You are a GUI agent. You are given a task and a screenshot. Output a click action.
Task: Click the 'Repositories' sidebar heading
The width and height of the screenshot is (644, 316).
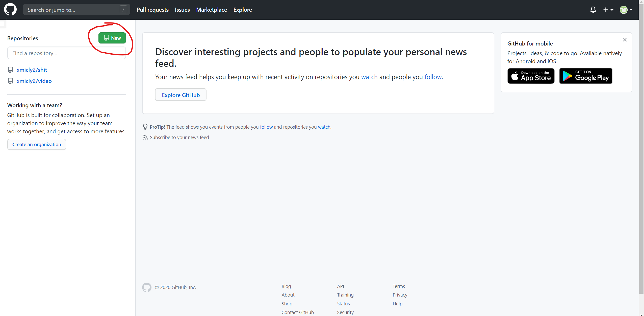click(22, 38)
